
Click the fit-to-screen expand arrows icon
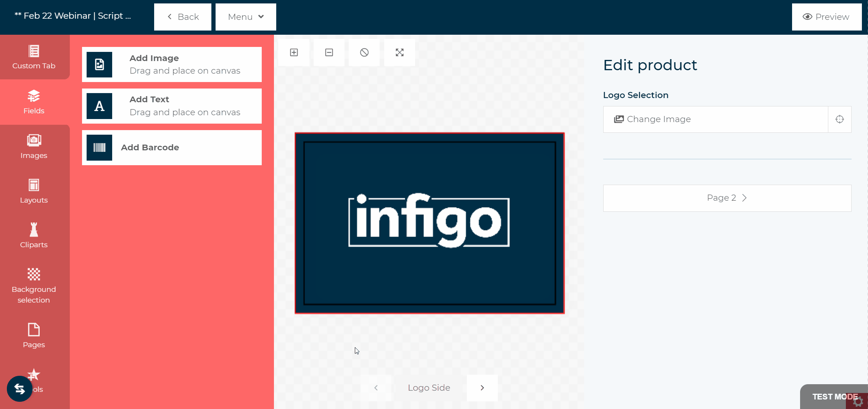pos(399,52)
